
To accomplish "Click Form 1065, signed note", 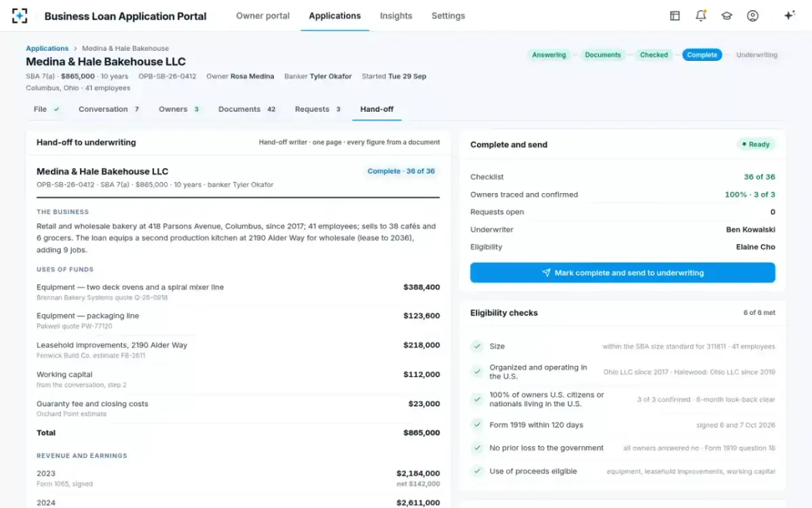I will [64, 484].
